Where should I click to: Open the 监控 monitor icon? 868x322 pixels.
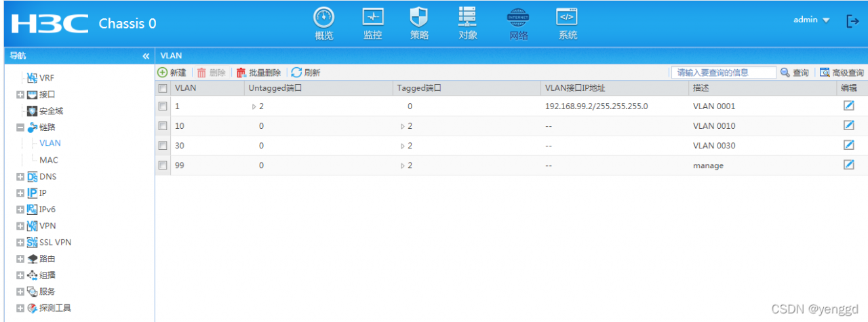[373, 17]
